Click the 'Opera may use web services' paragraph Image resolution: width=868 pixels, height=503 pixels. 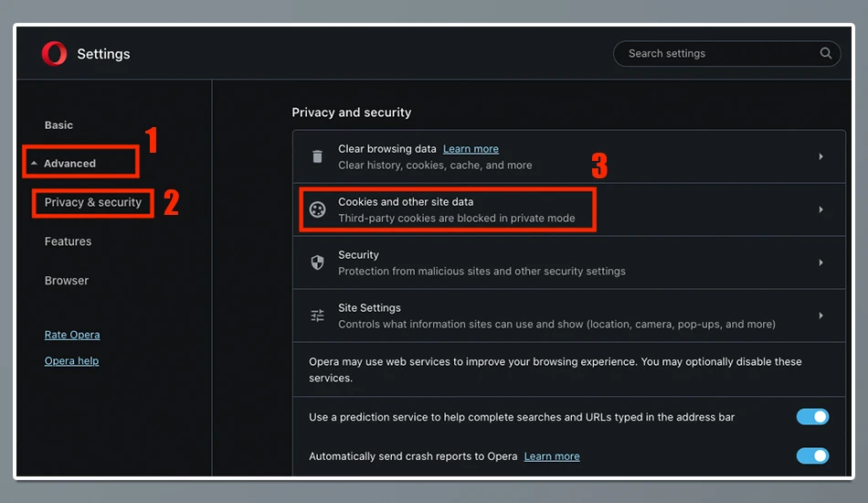(x=556, y=369)
